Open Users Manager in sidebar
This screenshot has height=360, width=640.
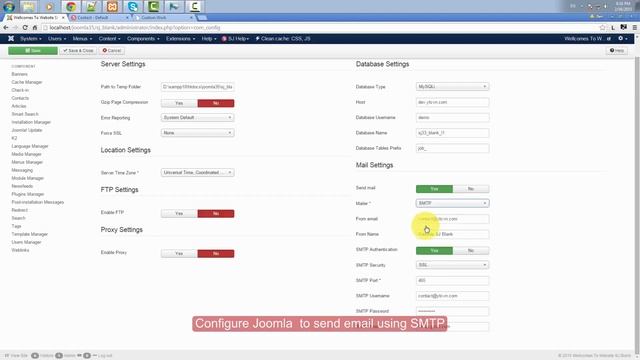click(26, 242)
